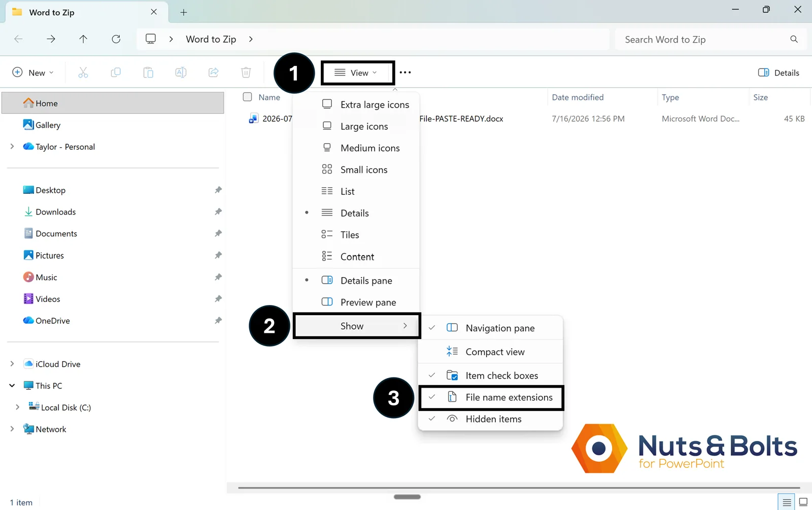The width and height of the screenshot is (812, 510).
Task: Click the Paste clipboard icon
Action: [x=148, y=73]
